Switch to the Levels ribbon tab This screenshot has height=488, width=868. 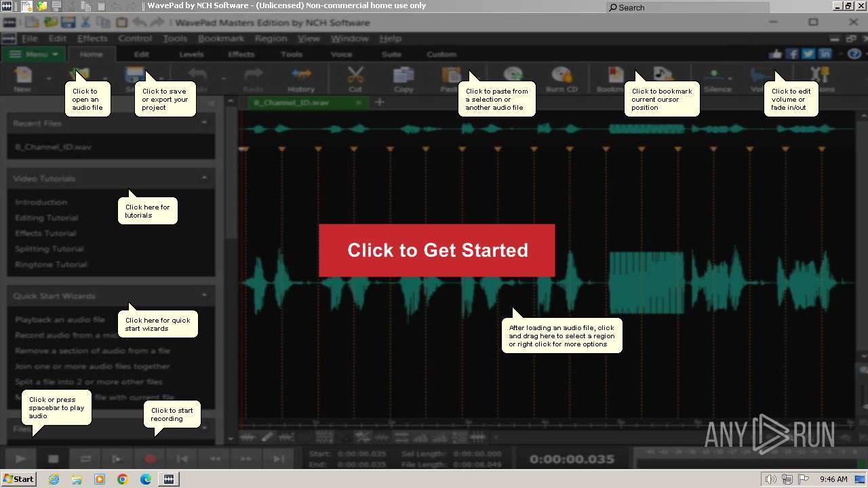[x=191, y=54]
